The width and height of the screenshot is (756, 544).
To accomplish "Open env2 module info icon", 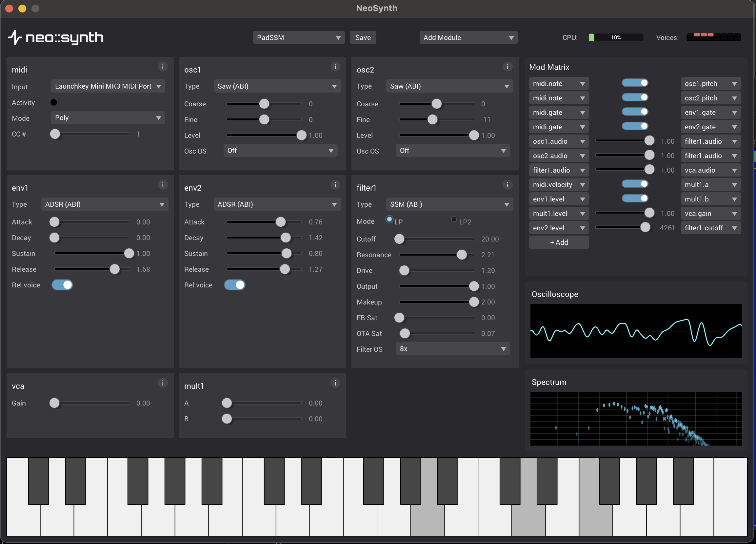I will pyautogui.click(x=335, y=185).
